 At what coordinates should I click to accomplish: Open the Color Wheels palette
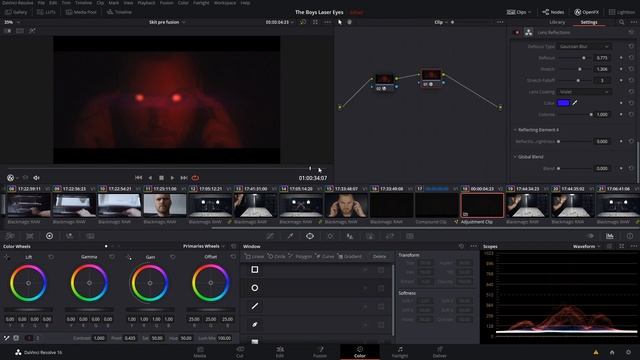(49, 236)
